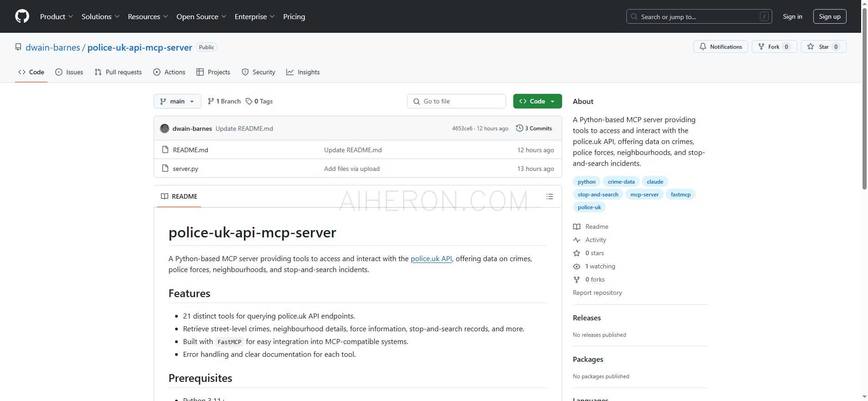Click the claude topic tag
The height and width of the screenshot is (401, 868).
(655, 182)
